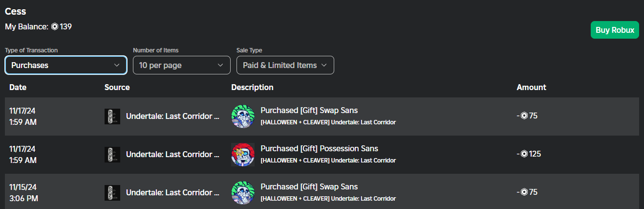The image size is (644, 209).
Task: Click the Date column header
Action: click(x=18, y=88)
